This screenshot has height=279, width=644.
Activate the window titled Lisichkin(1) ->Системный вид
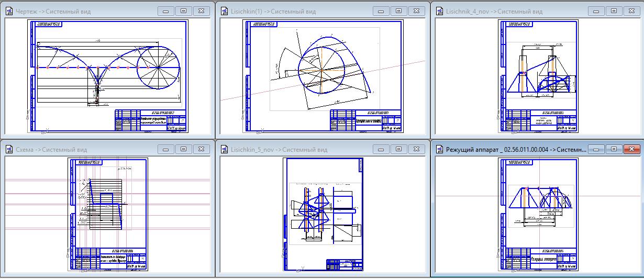point(276,11)
